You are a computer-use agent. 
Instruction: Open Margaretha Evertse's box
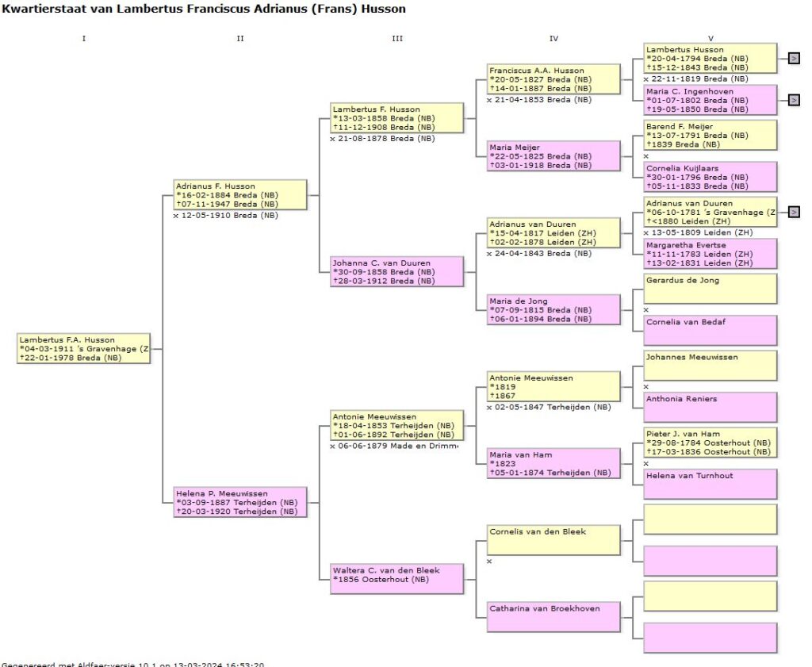[x=710, y=254]
